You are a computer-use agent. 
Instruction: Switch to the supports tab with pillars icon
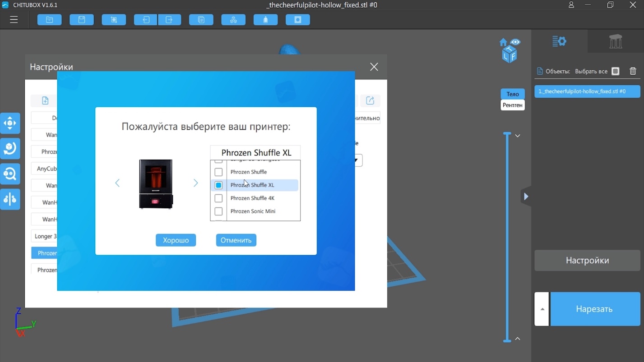tap(616, 41)
